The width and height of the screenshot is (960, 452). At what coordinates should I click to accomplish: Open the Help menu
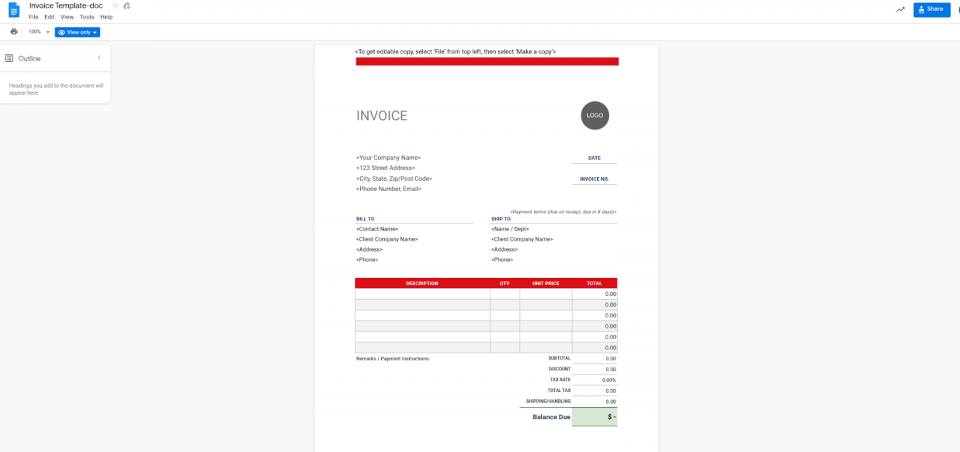click(107, 17)
